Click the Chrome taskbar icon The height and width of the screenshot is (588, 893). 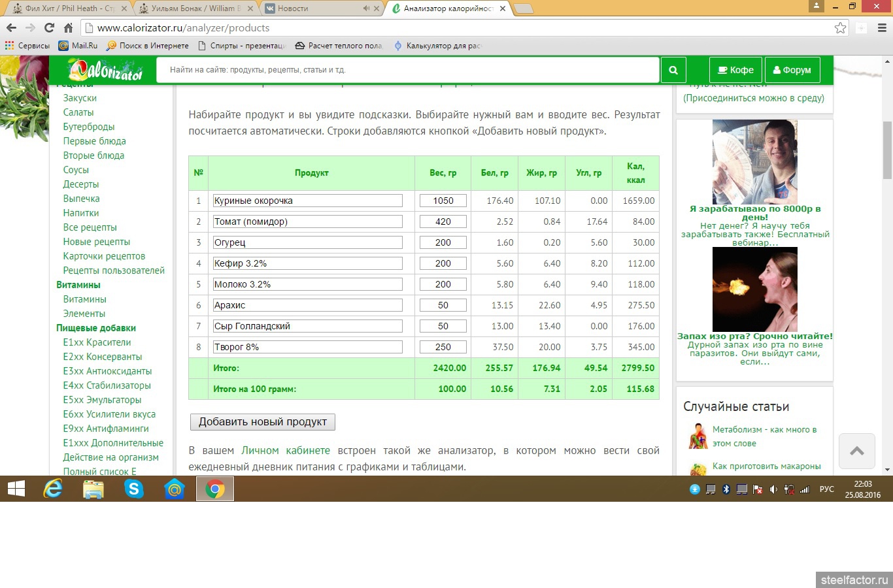tap(215, 489)
